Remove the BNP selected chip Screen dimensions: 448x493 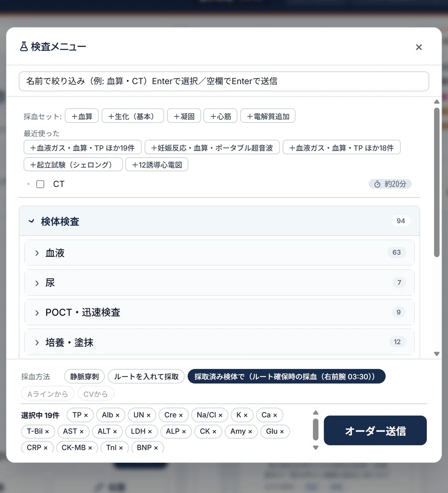coord(156,448)
